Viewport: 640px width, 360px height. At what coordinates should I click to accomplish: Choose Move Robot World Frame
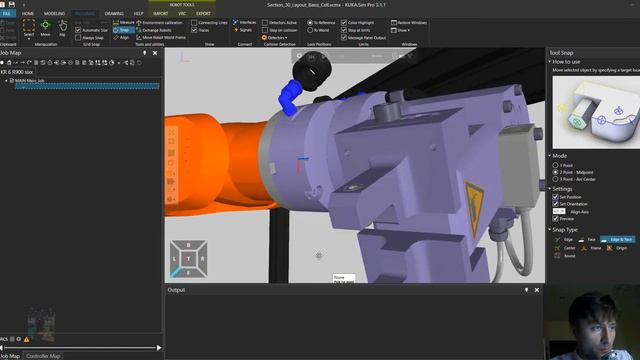161,38
